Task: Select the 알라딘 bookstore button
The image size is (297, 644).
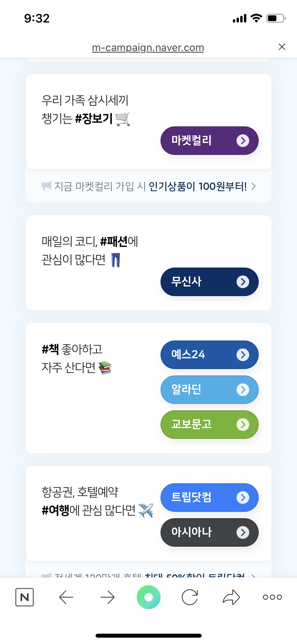Action: [x=210, y=389]
